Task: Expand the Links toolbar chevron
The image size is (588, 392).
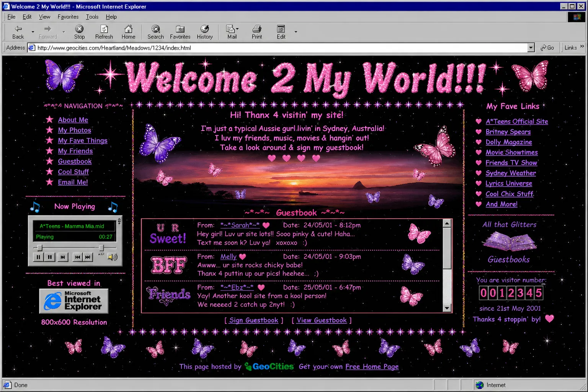Action: point(582,47)
